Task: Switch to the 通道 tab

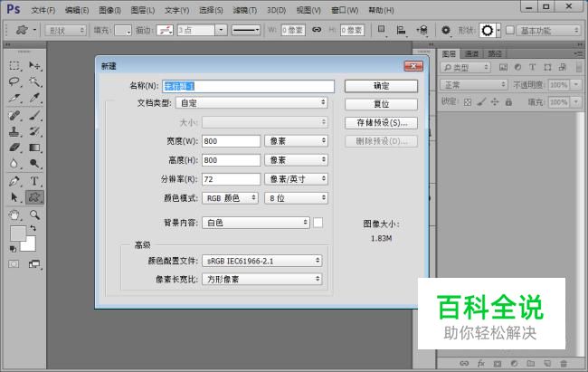Action: coord(471,53)
